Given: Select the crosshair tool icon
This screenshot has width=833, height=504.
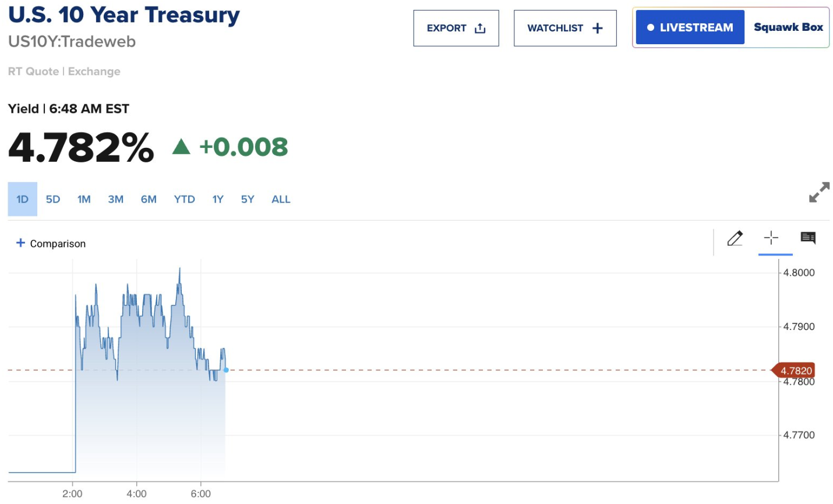Looking at the screenshot, I should 771,237.
